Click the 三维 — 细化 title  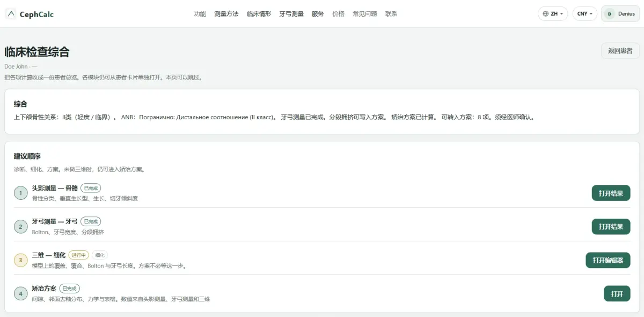[48, 255]
